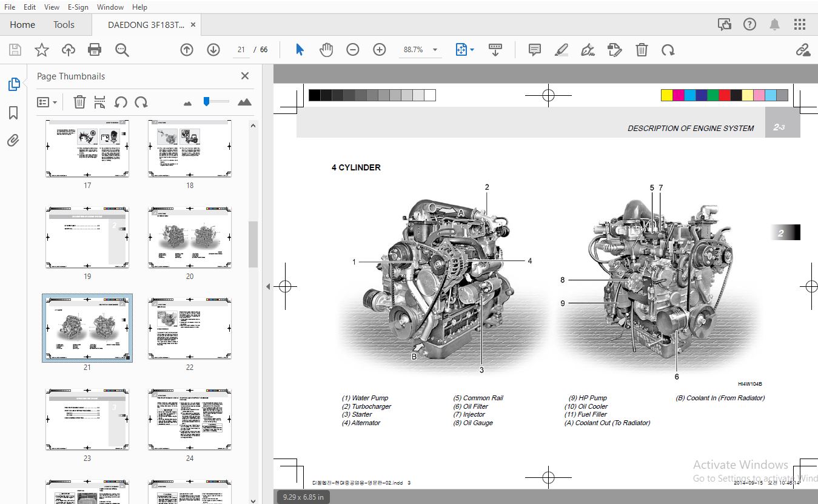
Task: Open Page Thumbnails sidebar icon
Action: [13, 84]
